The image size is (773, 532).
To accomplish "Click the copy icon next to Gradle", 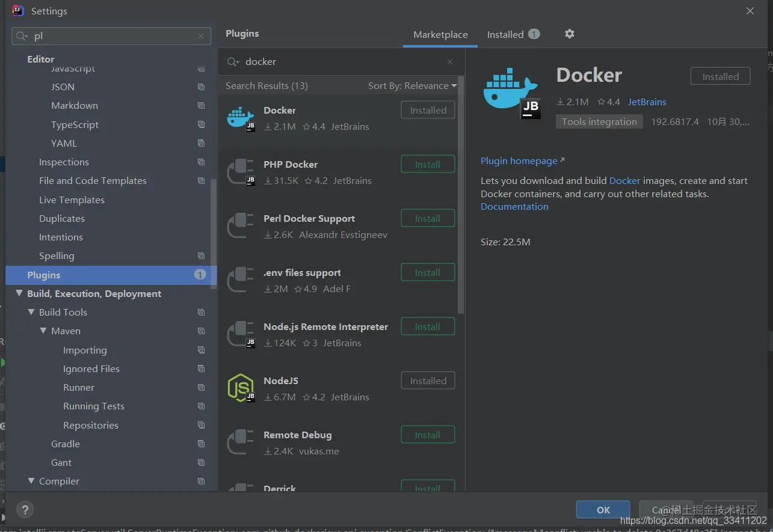I will [201, 444].
